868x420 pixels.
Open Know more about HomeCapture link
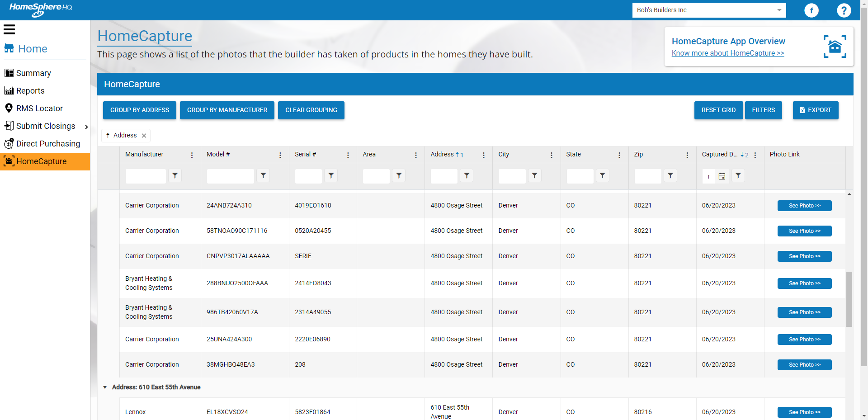(x=728, y=53)
